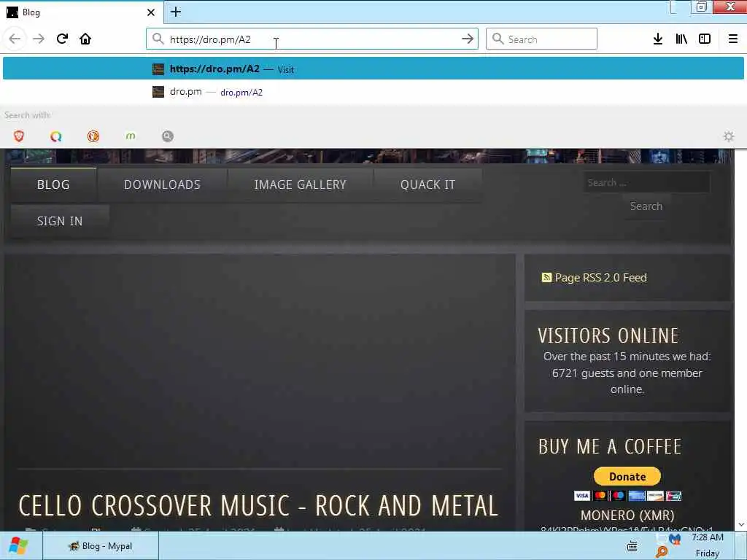Open the hamburger application menu
This screenshot has width=747, height=560.
coord(732,39)
